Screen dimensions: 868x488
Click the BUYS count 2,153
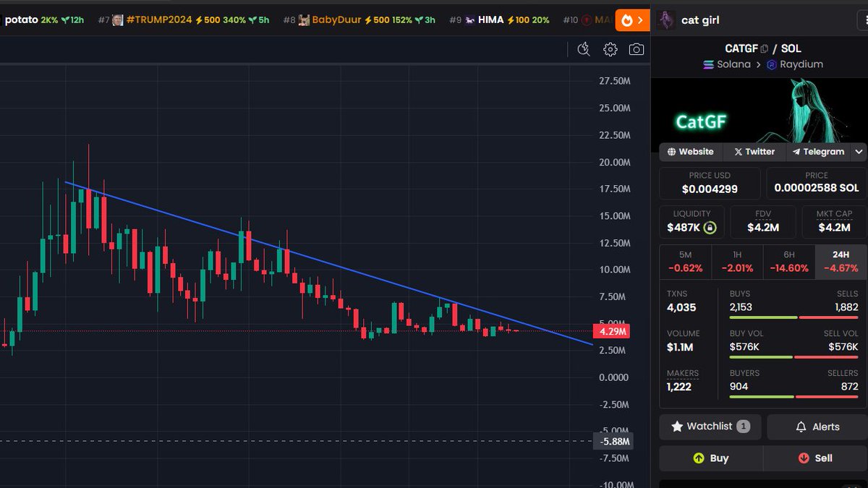[x=742, y=307]
